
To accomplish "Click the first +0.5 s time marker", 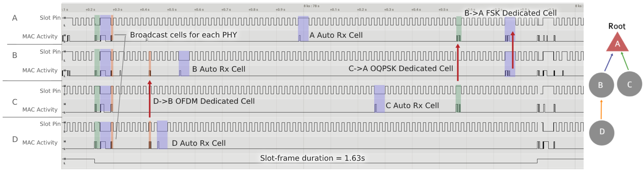I will pyautogui.click(x=172, y=10).
